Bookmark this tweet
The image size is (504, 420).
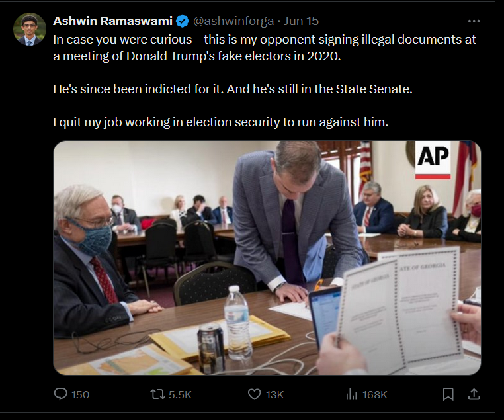(448, 394)
